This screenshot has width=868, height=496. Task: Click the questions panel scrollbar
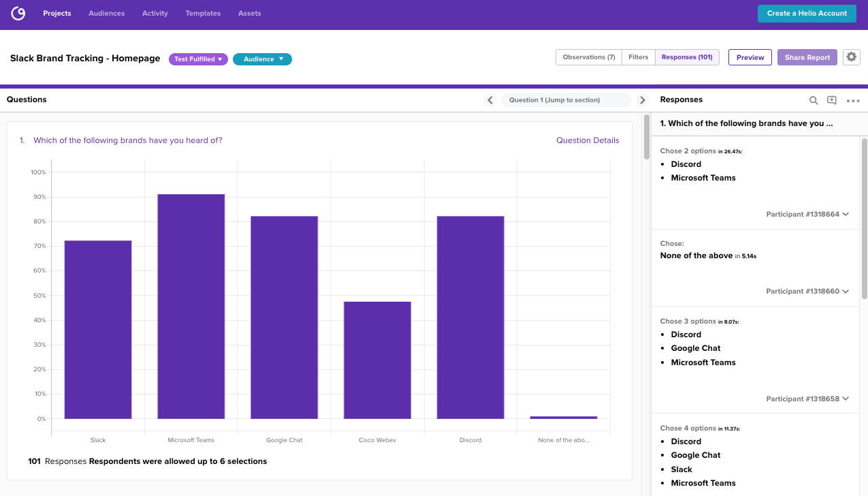647,136
